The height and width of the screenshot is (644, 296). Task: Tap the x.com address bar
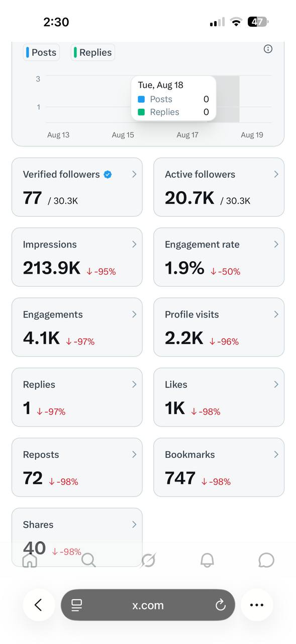click(x=148, y=605)
